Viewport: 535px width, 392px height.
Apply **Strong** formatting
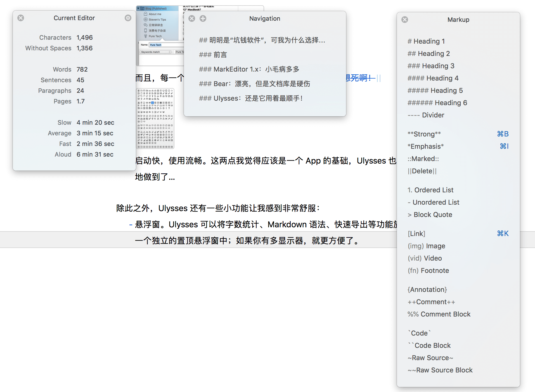424,134
